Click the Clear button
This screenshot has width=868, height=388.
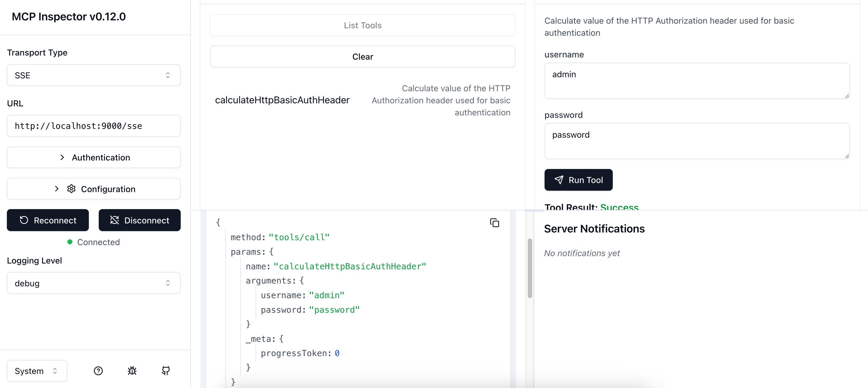(362, 57)
